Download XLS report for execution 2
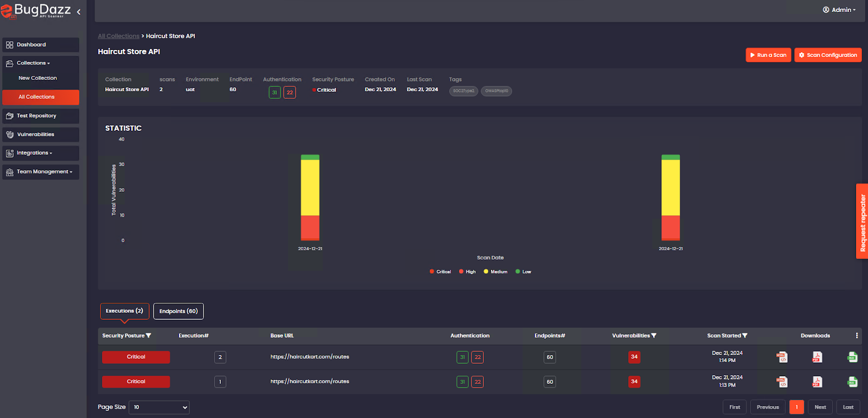The image size is (868, 418). click(852, 357)
